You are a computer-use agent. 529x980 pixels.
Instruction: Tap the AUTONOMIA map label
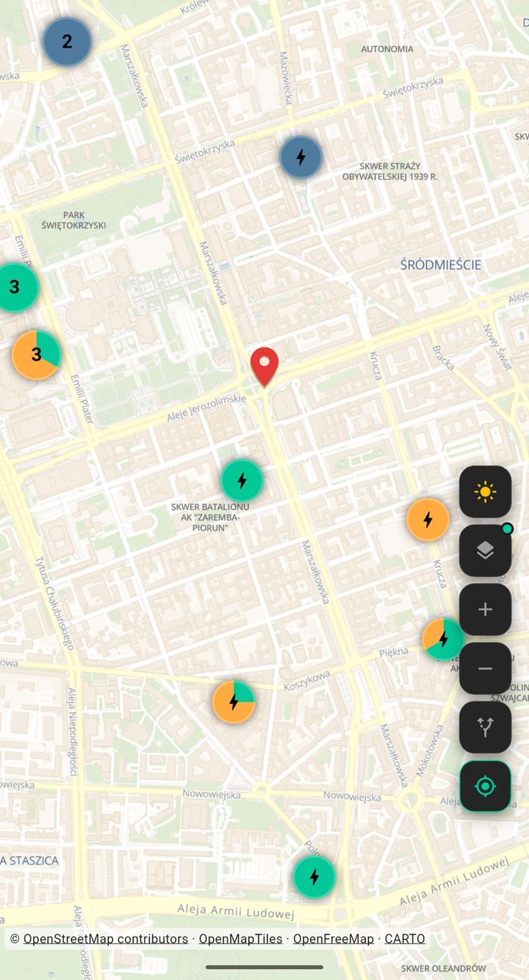coord(387,49)
